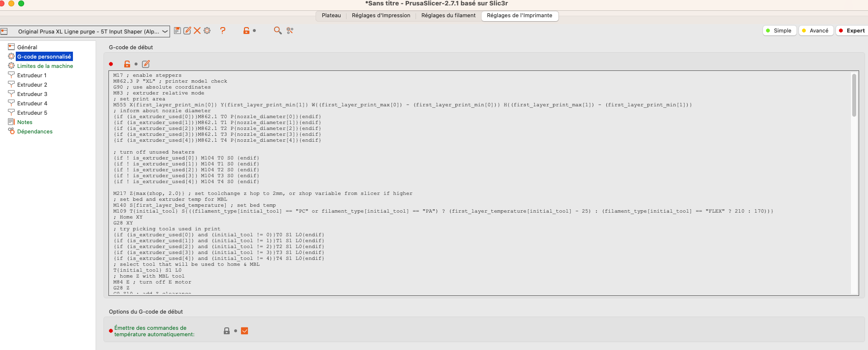Open the start G-code editor pencil icon

146,64
